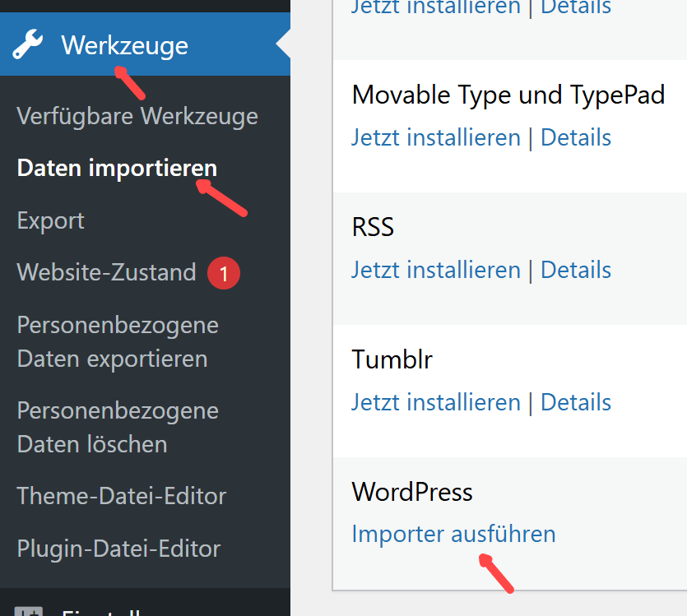Install the Tumblr importer
Screen dimensions: 687x616
(436, 402)
